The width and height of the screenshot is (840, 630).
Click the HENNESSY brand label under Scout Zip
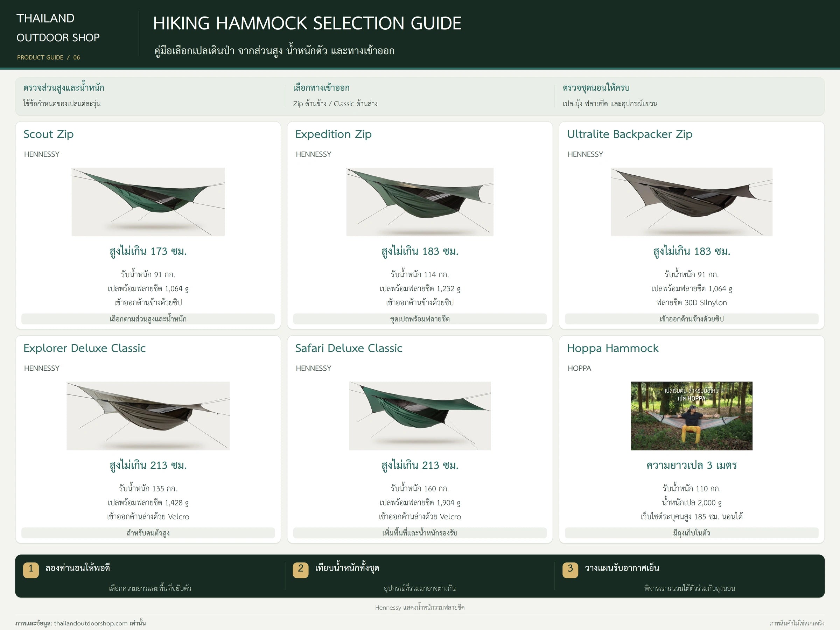pos(42,154)
